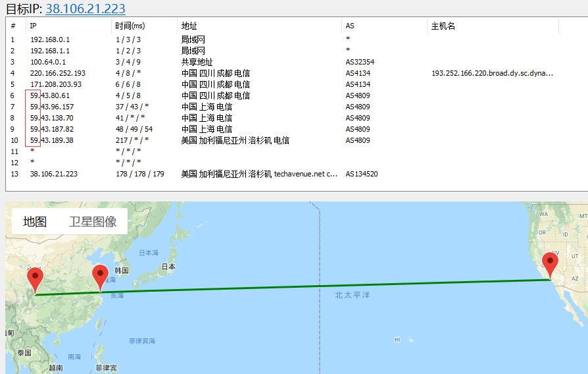Select the hop with IP 100.64.0.1
588x374 pixels.
point(48,62)
